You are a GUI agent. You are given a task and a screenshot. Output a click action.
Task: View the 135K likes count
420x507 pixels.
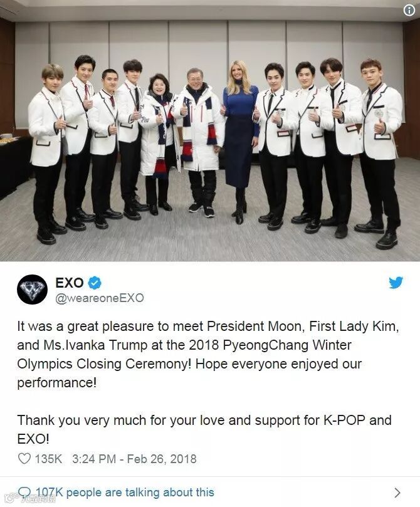(x=48, y=459)
